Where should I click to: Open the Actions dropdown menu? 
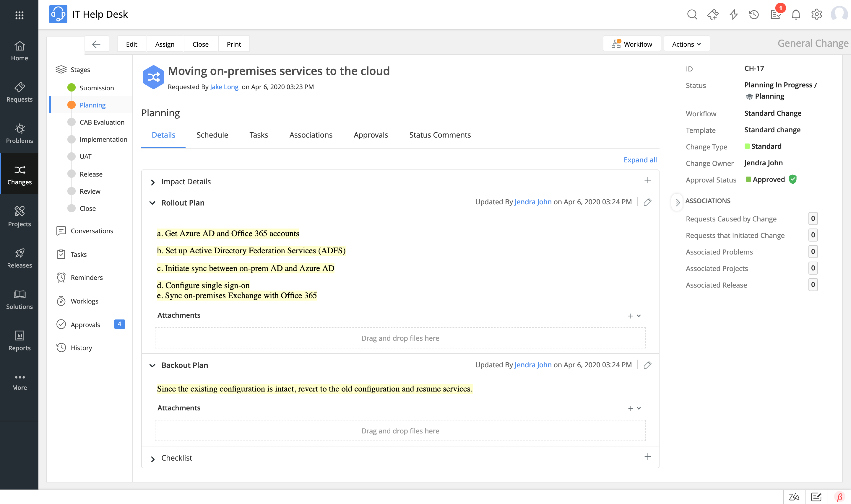coord(686,44)
